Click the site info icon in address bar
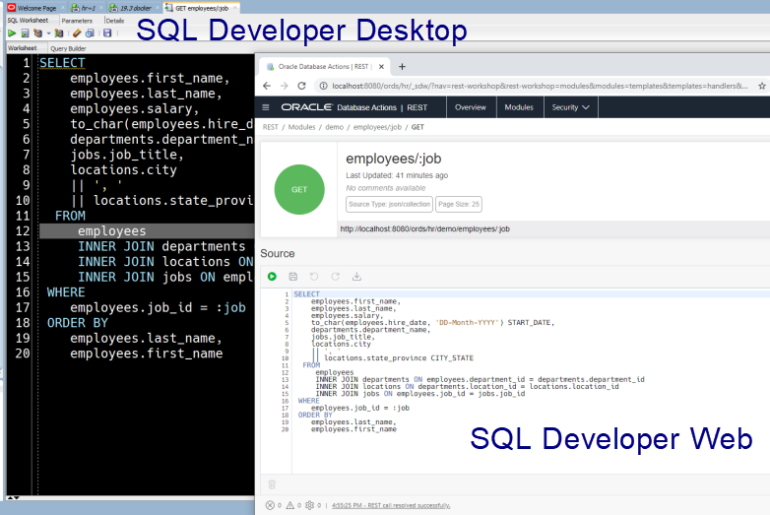This screenshot has height=515, width=770. (x=323, y=86)
